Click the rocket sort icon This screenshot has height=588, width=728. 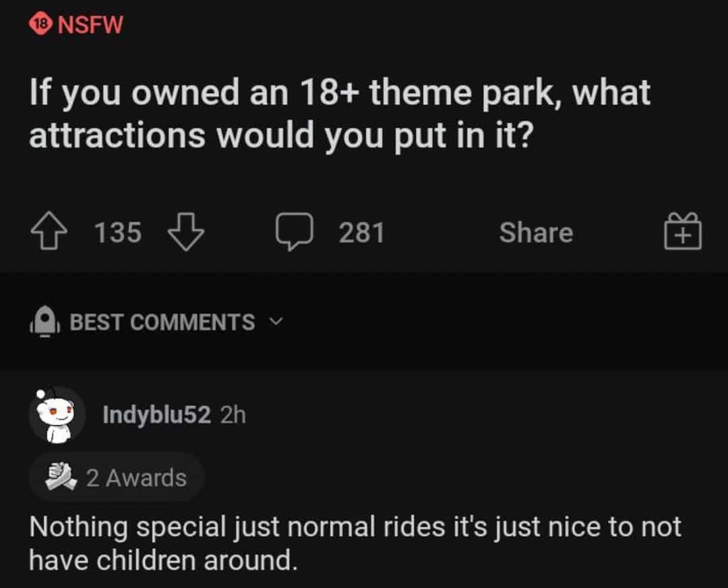42,323
